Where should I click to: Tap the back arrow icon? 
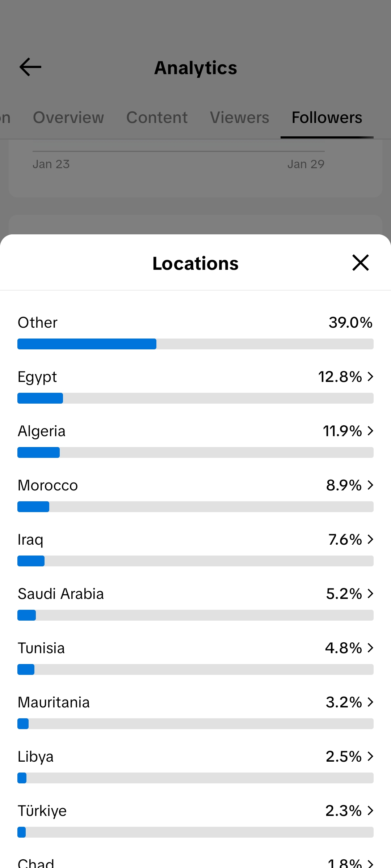[x=30, y=67]
